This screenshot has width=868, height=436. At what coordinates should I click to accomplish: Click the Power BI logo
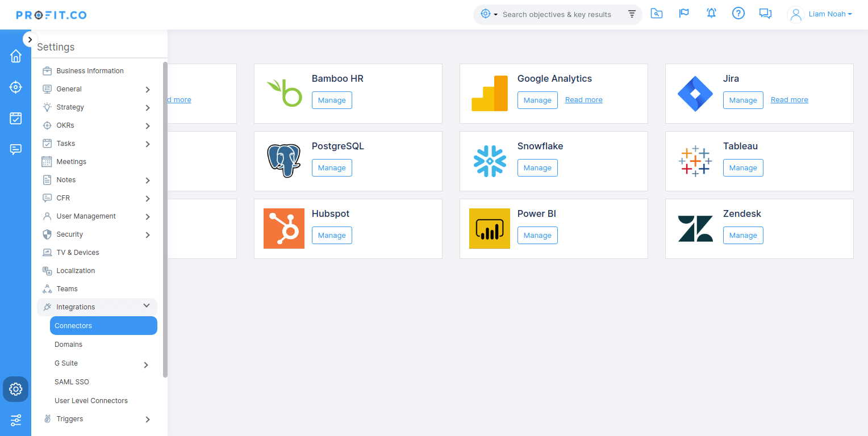(490, 228)
